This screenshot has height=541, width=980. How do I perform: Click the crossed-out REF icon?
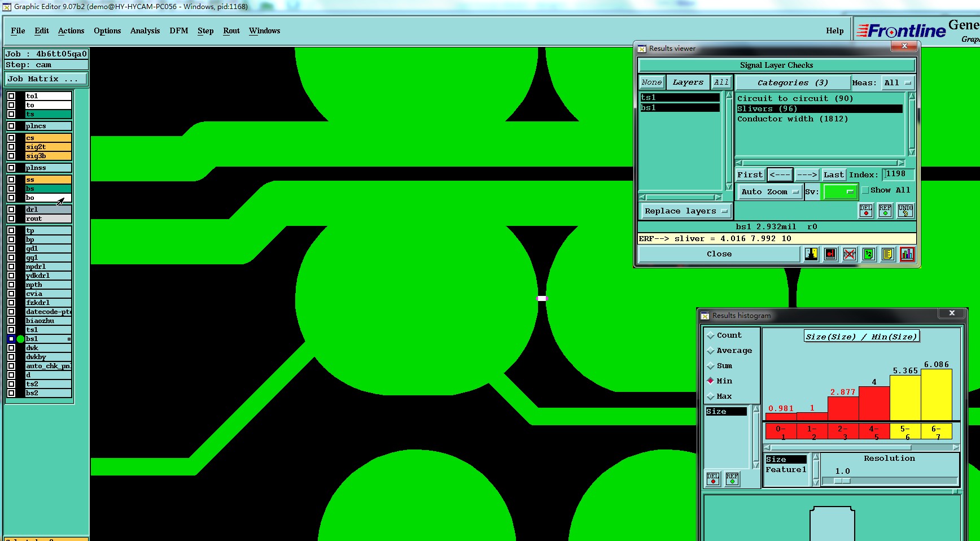pos(850,254)
